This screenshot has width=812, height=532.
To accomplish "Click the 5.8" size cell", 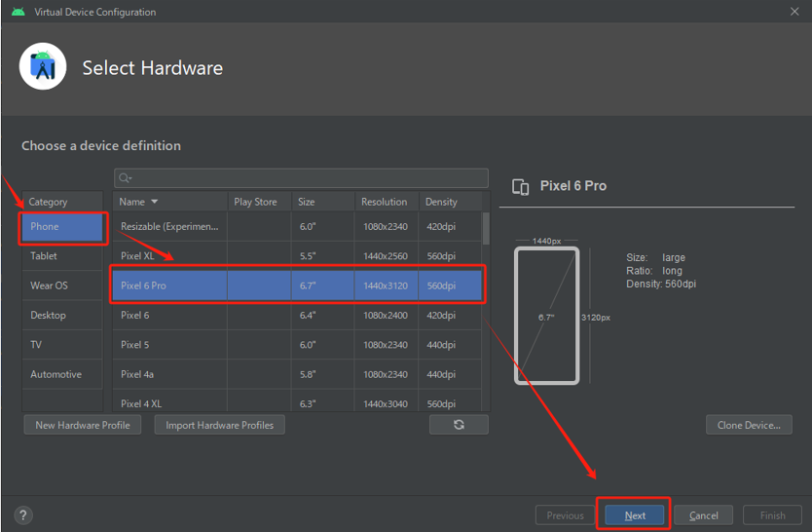I will click(322, 374).
